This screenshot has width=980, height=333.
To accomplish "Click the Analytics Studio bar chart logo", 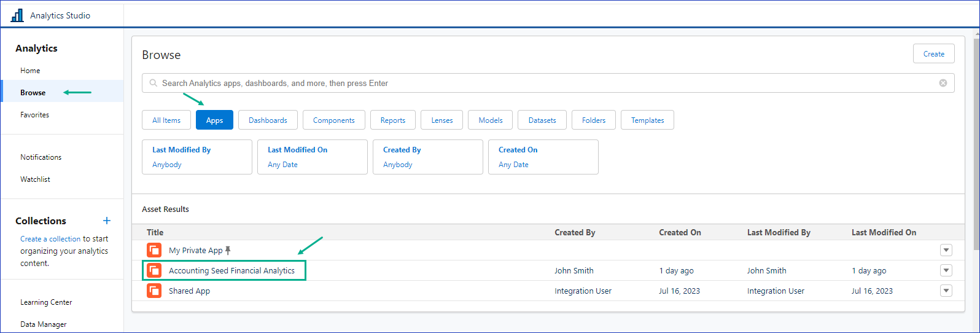I will 17,15.
